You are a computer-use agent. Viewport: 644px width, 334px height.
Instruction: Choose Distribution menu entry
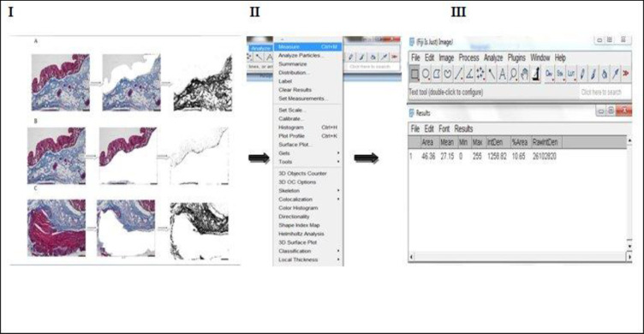(x=308, y=73)
